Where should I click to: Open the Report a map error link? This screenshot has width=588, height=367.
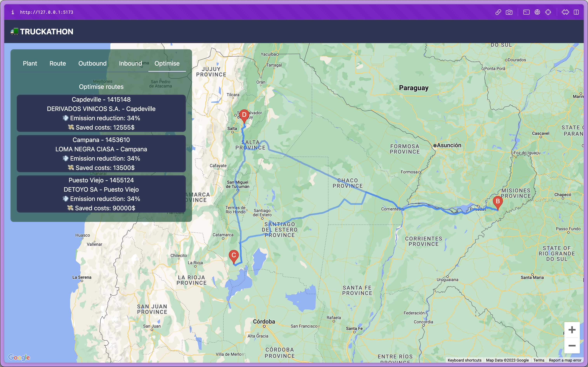point(565,360)
